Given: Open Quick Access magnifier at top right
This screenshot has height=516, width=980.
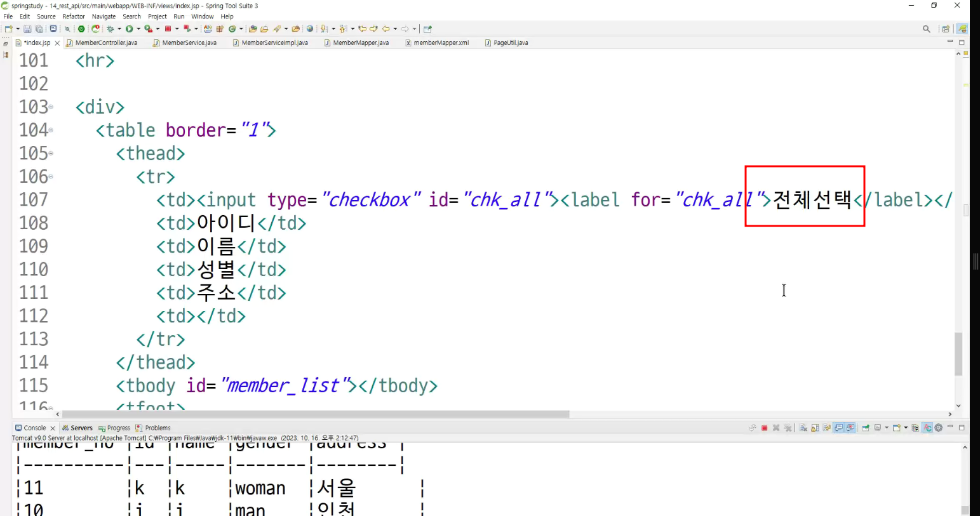Looking at the screenshot, I should point(927,29).
